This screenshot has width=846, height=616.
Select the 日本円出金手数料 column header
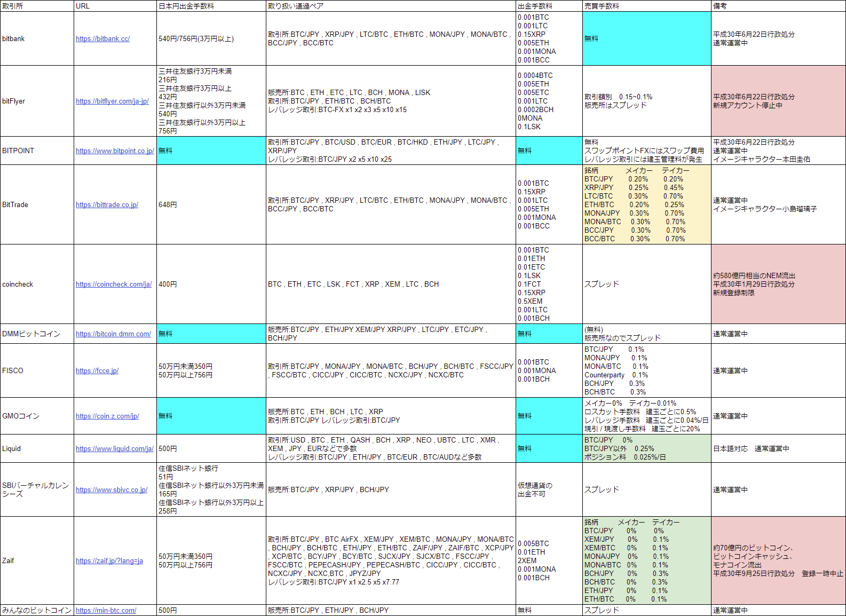pyautogui.click(x=211, y=6)
